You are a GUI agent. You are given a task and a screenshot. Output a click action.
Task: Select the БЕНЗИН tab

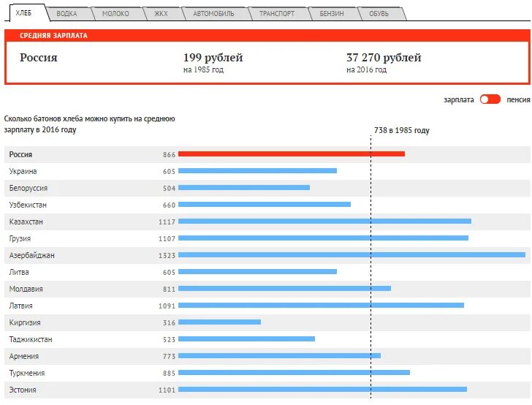(332, 14)
